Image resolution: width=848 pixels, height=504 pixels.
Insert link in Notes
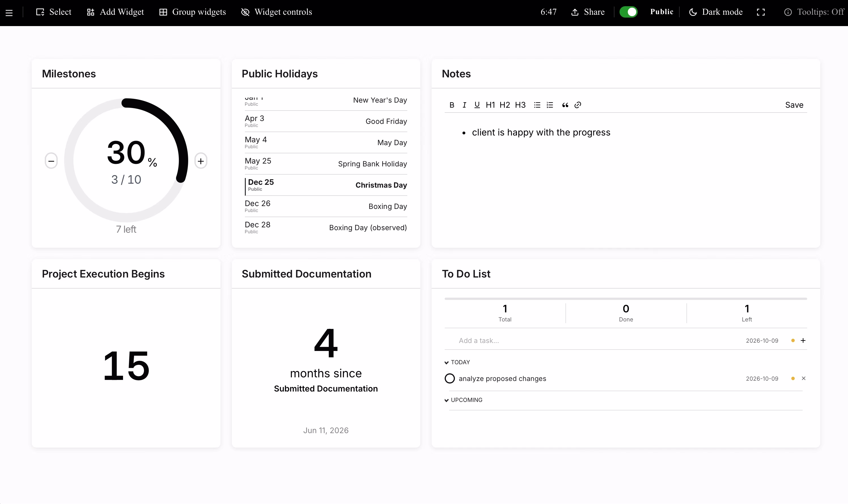tap(578, 105)
